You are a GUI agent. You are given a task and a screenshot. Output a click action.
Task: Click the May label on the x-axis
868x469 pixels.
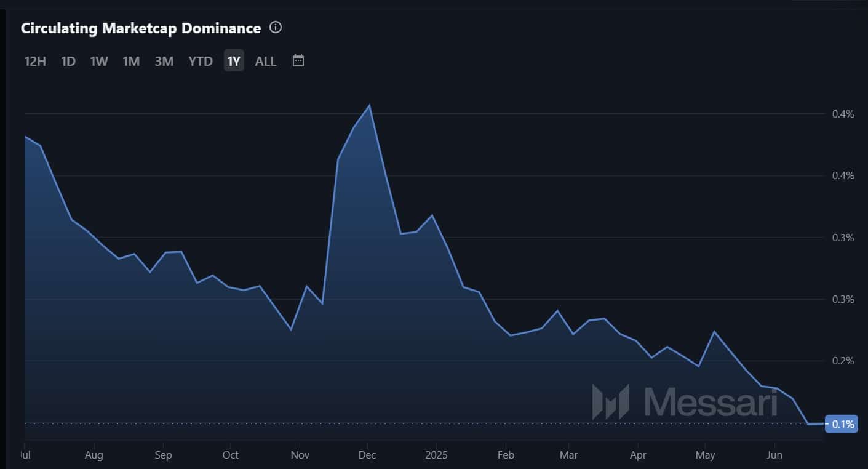[706, 455]
